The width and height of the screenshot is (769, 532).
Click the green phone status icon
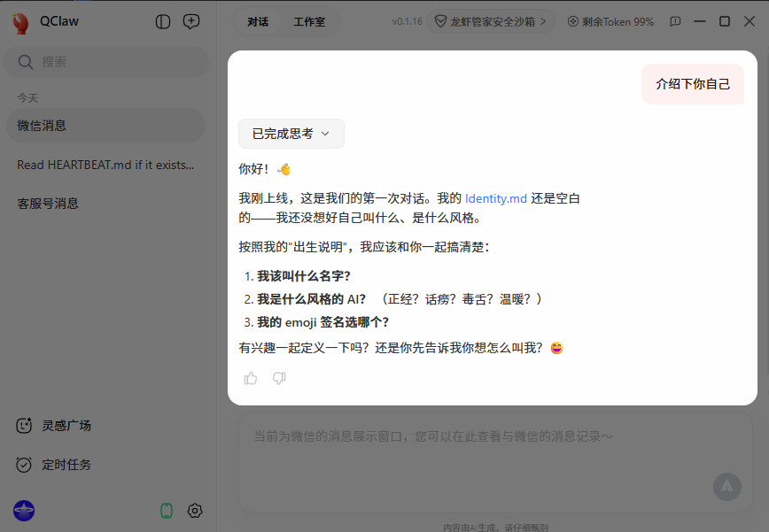tap(166, 511)
